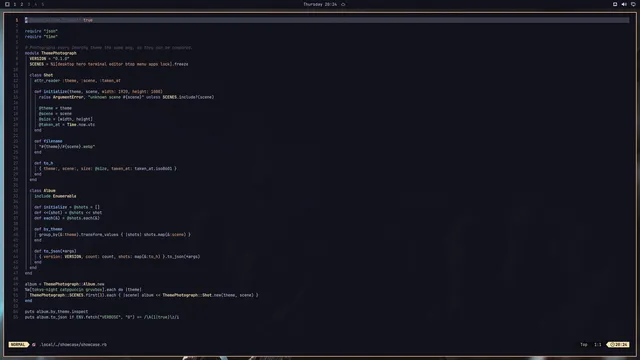Switch to workspace 4
Screen dimensions: 640x360
click(x=36, y=4)
